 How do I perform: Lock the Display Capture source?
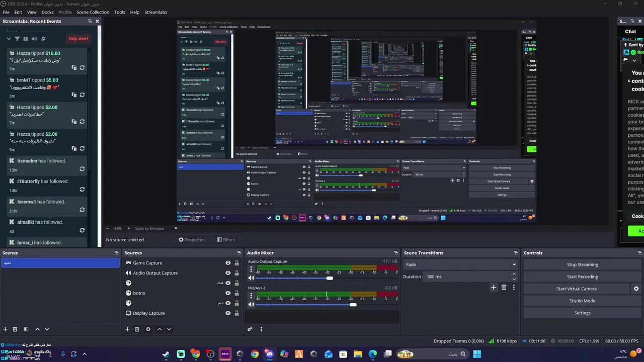click(x=236, y=313)
